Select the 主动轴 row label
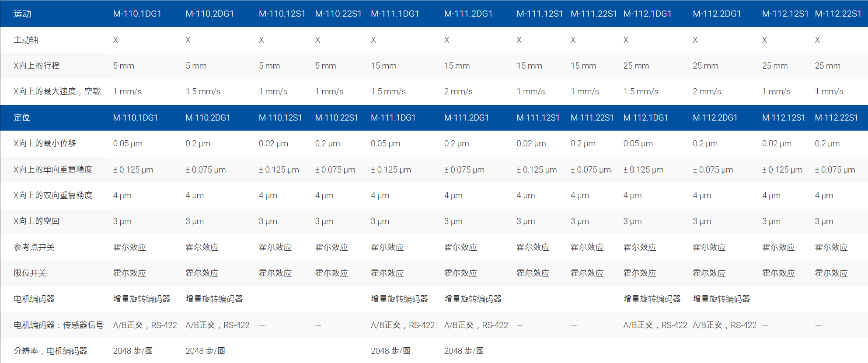Screen dimensions: 868x363 (26, 40)
